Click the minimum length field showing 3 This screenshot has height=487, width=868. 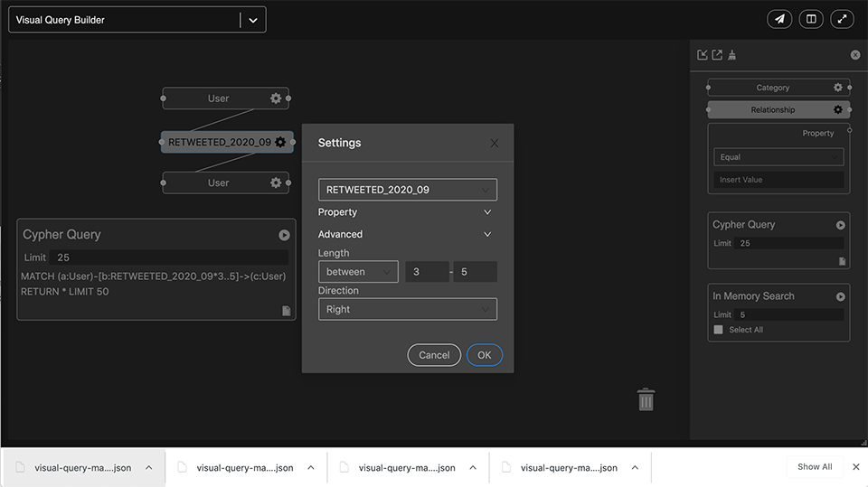427,272
